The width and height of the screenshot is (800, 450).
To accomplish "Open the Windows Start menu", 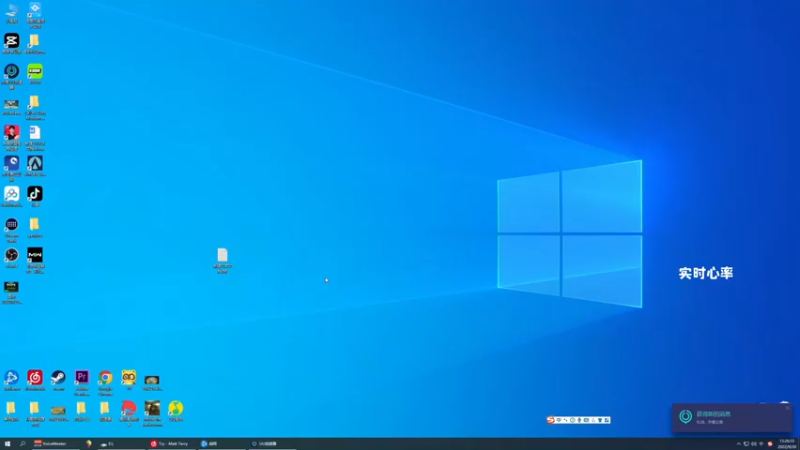I will pos(7,444).
